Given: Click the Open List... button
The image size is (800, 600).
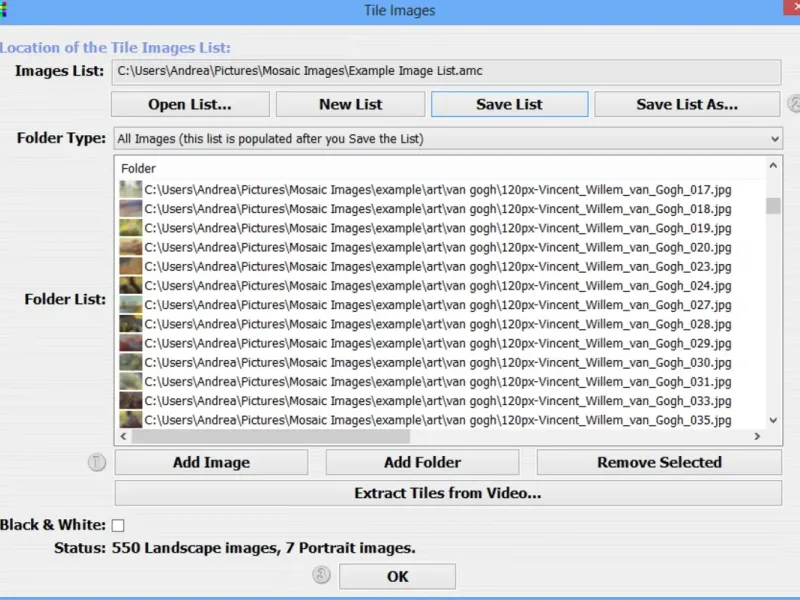Looking at the screenshot, I should [x=190, y=104].
